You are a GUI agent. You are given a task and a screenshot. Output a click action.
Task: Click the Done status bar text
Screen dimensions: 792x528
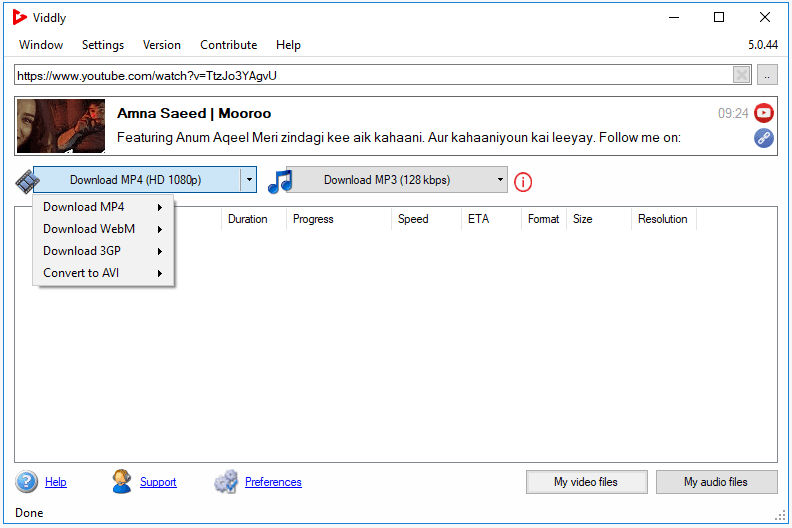click(x=29, y=513)
